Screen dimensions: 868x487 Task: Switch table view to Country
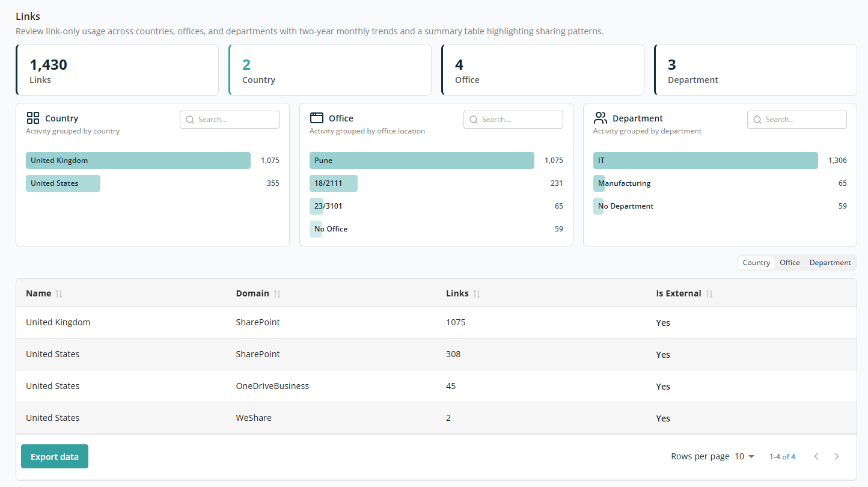tap(756, 263)
